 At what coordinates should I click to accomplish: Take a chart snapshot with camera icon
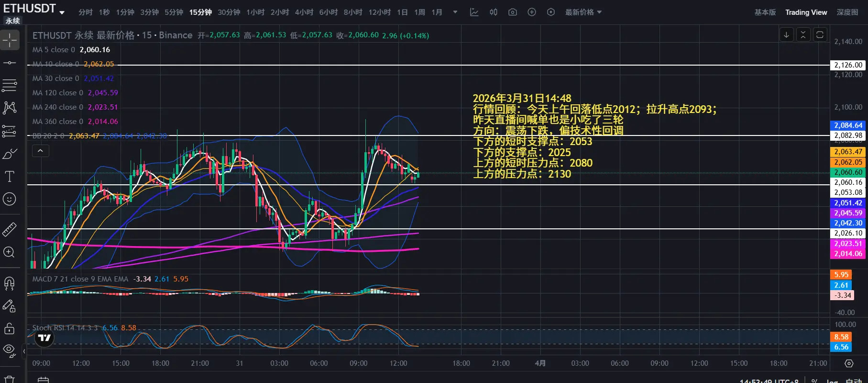(x=513, y=12)
